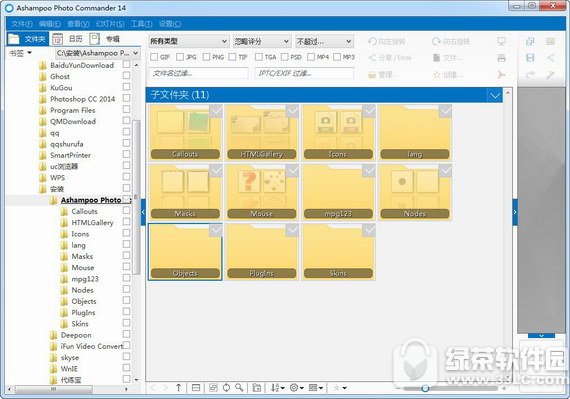Viewport: 570px width, 399px height.
Task: Click the IPTC/EXIF 过滤 filter field
Action: pos(304,73)
